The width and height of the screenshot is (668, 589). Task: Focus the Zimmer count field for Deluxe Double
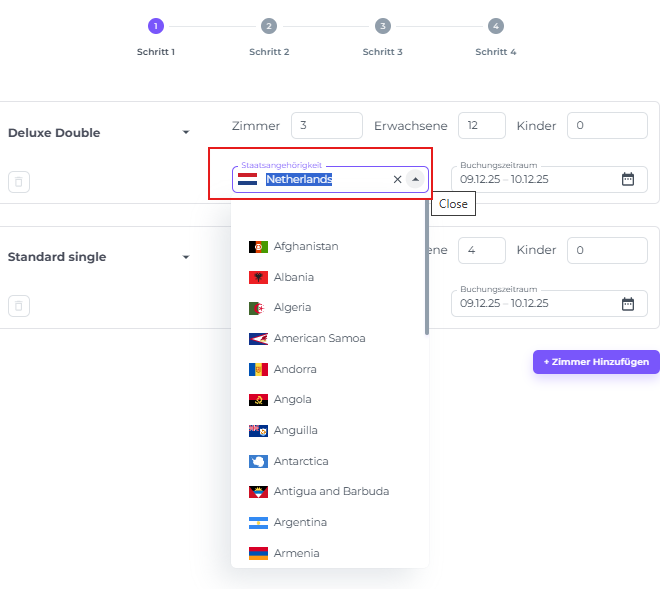[x=326, y=126]
